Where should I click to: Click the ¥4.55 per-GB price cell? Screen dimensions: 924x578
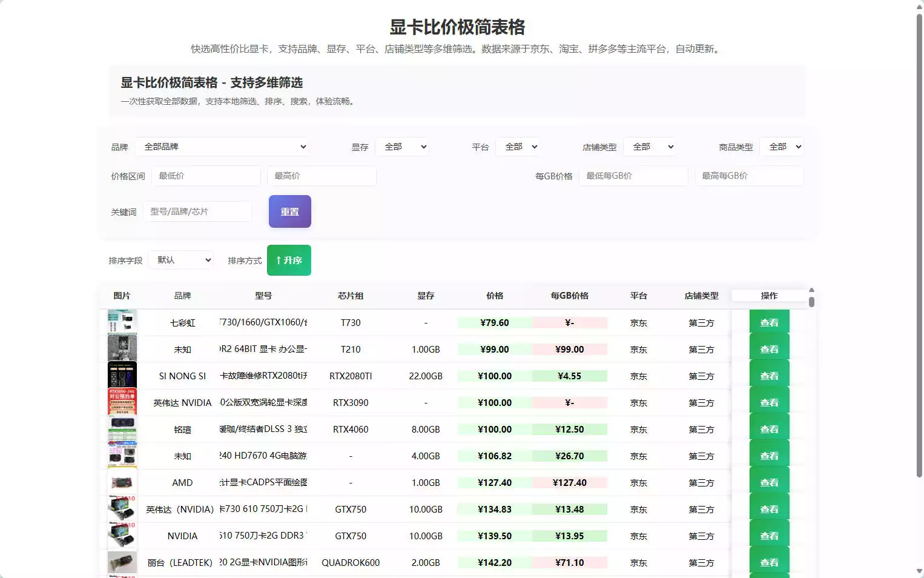point(570,376)
